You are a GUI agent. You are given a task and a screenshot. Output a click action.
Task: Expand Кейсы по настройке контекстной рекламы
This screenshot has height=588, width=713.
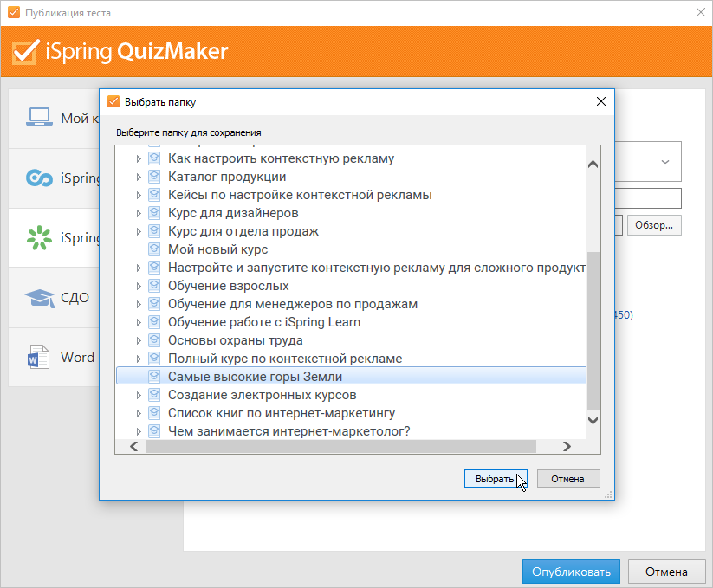coord(139,195)
